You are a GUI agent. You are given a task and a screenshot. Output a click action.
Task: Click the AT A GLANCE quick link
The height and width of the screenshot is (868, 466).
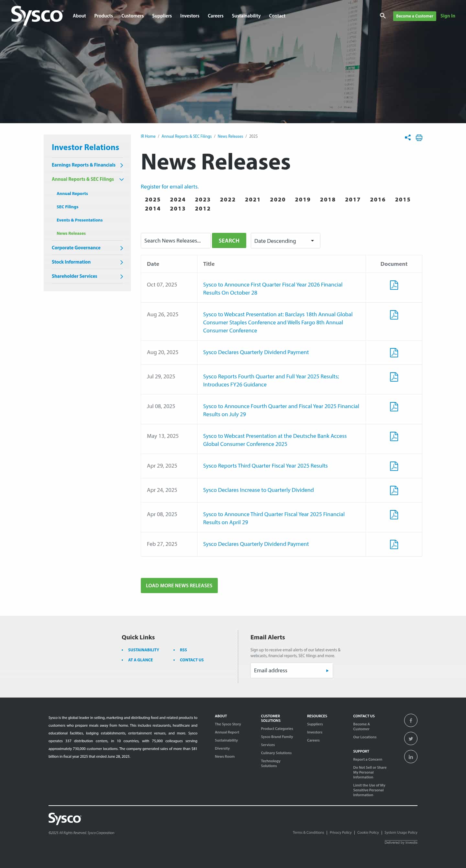(140, 660)
